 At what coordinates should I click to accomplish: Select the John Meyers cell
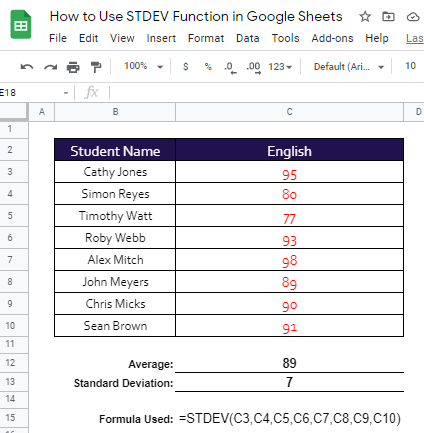[115, 282]
